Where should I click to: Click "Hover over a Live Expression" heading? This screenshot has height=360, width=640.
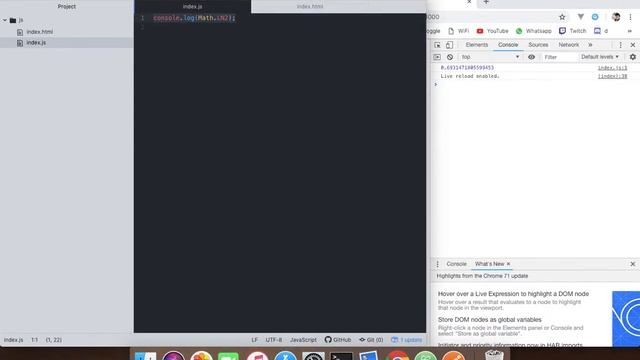pyautogui.click(x=513, y=294)
